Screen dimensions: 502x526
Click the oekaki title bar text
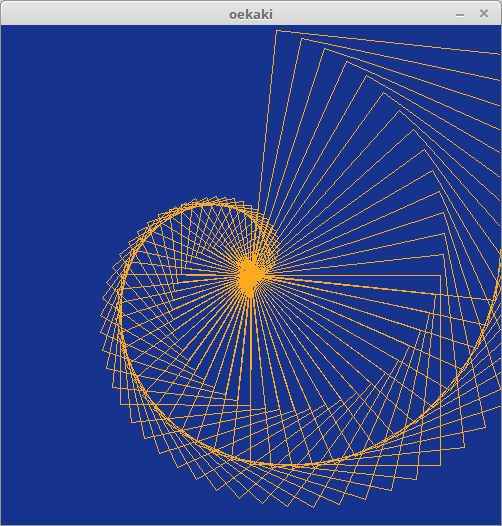pos(251,14)
